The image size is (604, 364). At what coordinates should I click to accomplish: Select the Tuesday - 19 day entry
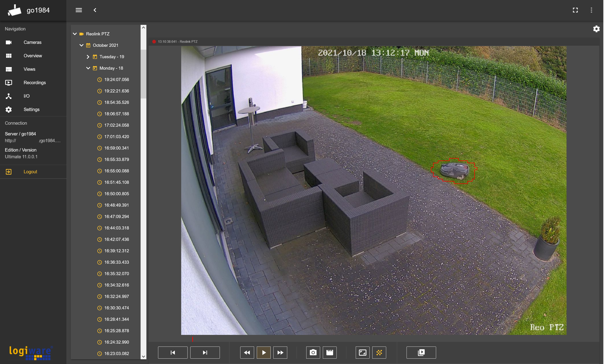point(112,57)
